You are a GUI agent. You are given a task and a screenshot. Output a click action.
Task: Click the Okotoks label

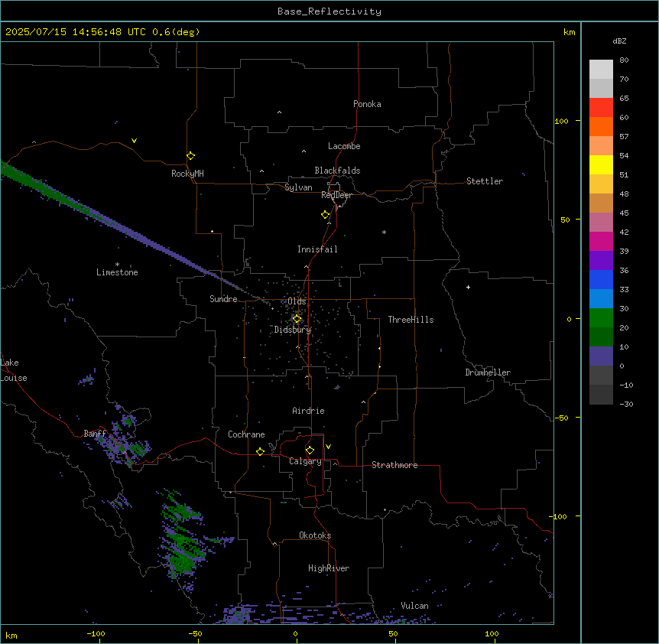click(315, 535)
